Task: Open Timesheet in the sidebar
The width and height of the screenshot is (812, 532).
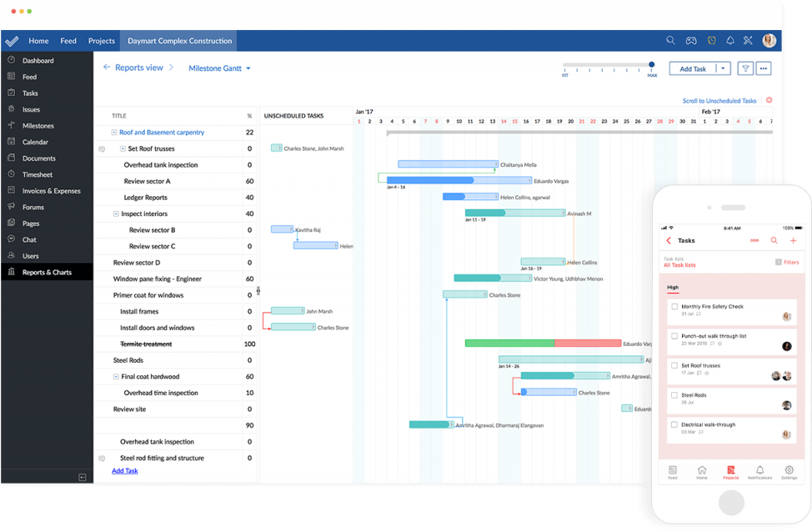Action: pos(38,174)
